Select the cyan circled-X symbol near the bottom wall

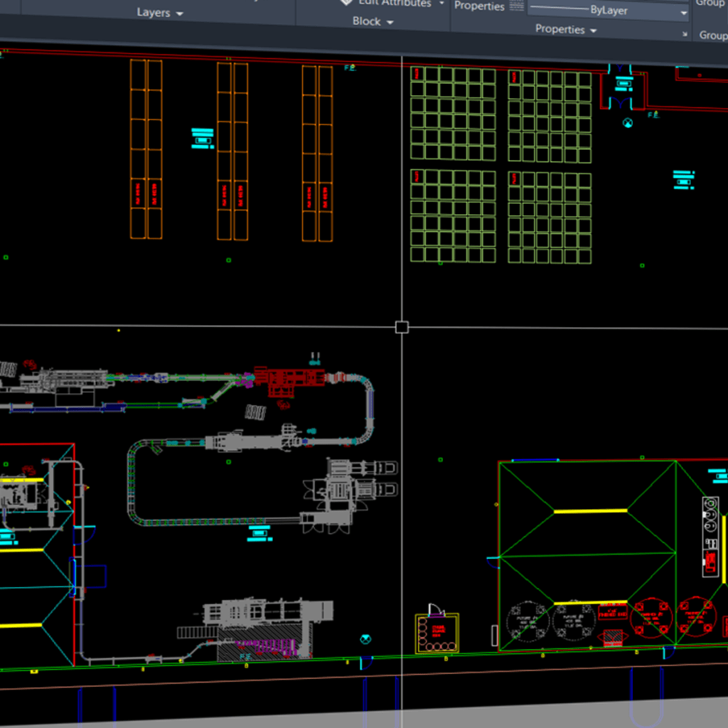tap(365, 639)
